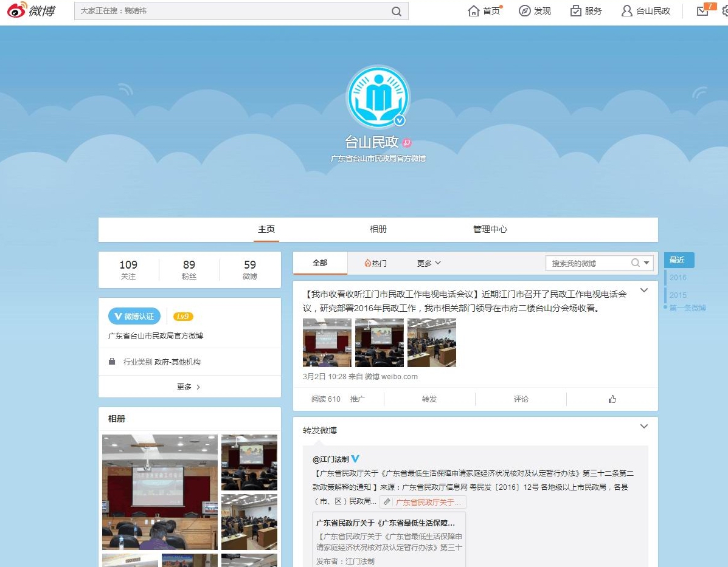Click the 微博认证 verification badge
Viewport: 728px width, 567px height.
coord(134,317)
